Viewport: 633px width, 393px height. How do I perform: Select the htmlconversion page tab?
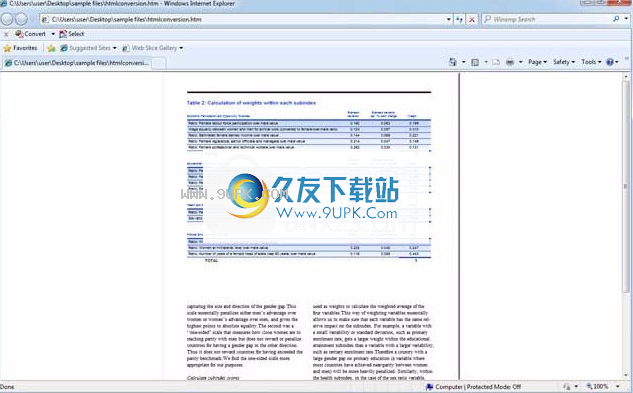coord(77,63)
